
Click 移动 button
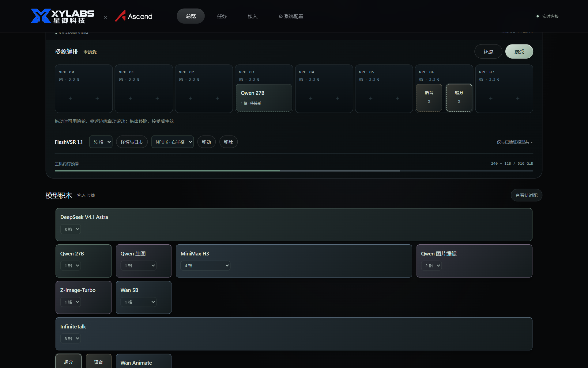(206, 142)
